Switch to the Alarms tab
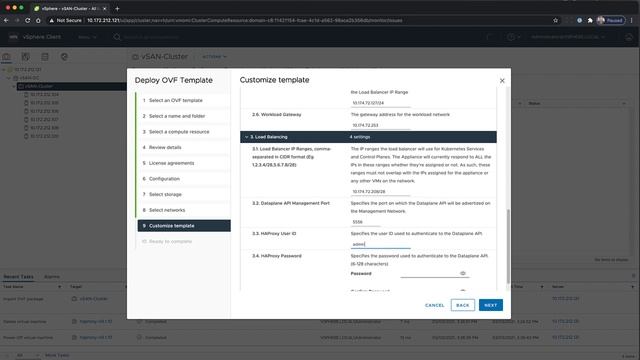The height and width of the screenshot is (360, 640). pos(52,277)
